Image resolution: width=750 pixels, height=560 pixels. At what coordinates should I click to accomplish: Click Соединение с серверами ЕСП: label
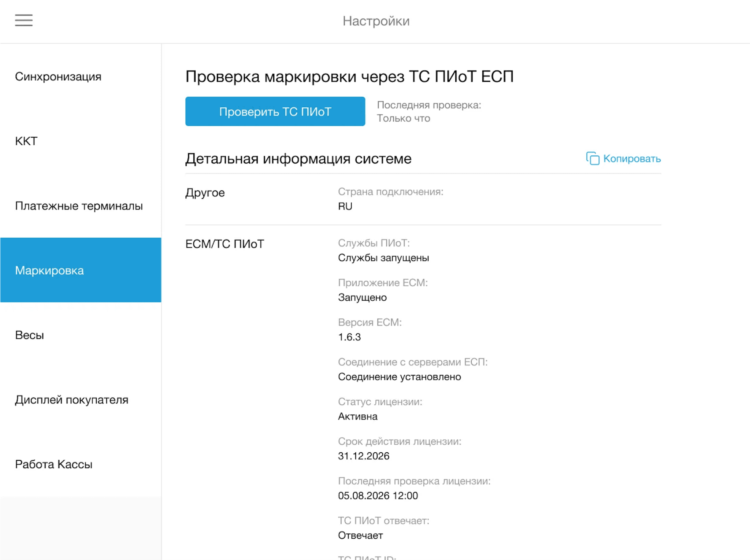tap(413, 362)
